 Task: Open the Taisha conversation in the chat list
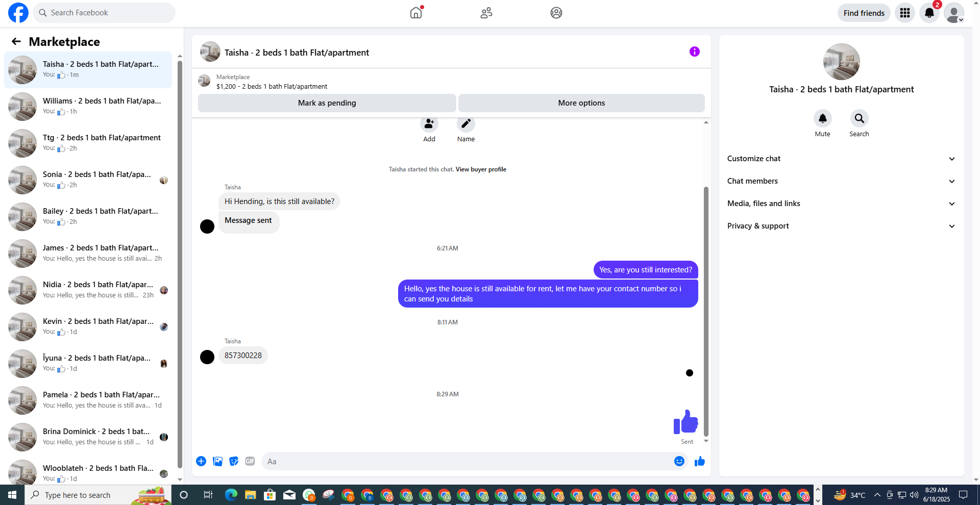point(88,70)
